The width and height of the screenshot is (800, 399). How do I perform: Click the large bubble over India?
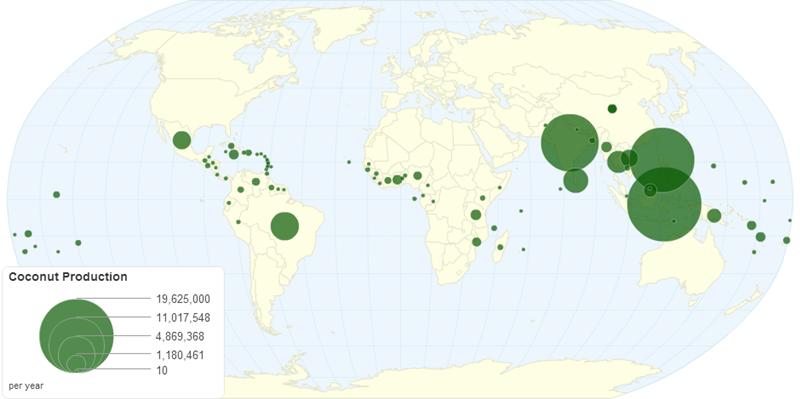pos(569,142)
